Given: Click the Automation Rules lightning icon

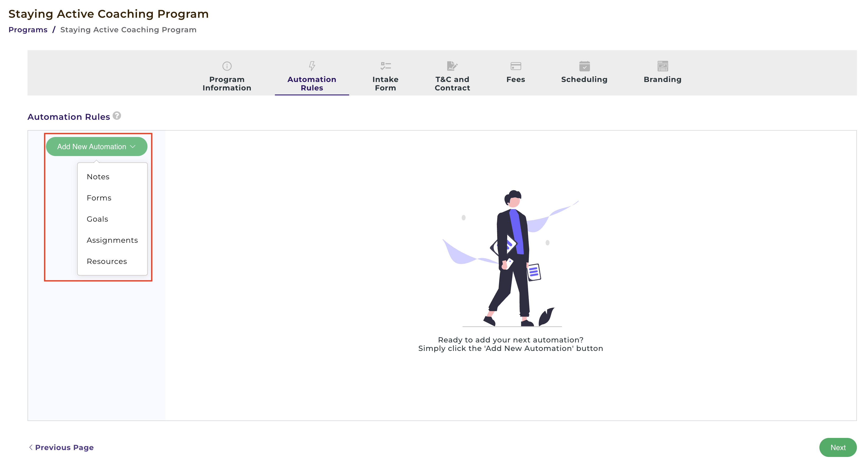Looking at the screenshot, I should 312,66.
